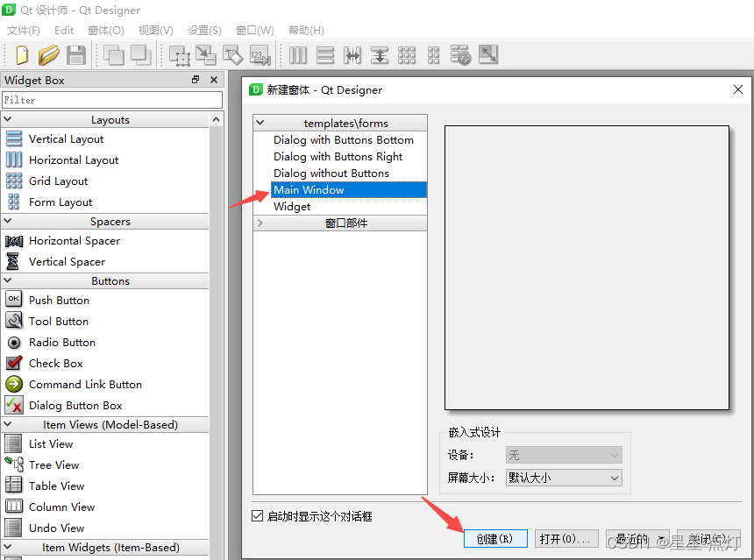Collapse the Layouts category in Widget Box
The image size is (754, 560).
click(x=8, y=118)
